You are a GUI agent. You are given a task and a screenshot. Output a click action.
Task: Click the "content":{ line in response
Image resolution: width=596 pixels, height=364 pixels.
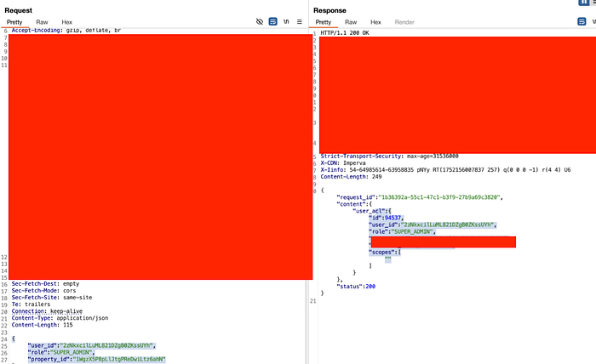pyautogui.click(x=354, y=204)
